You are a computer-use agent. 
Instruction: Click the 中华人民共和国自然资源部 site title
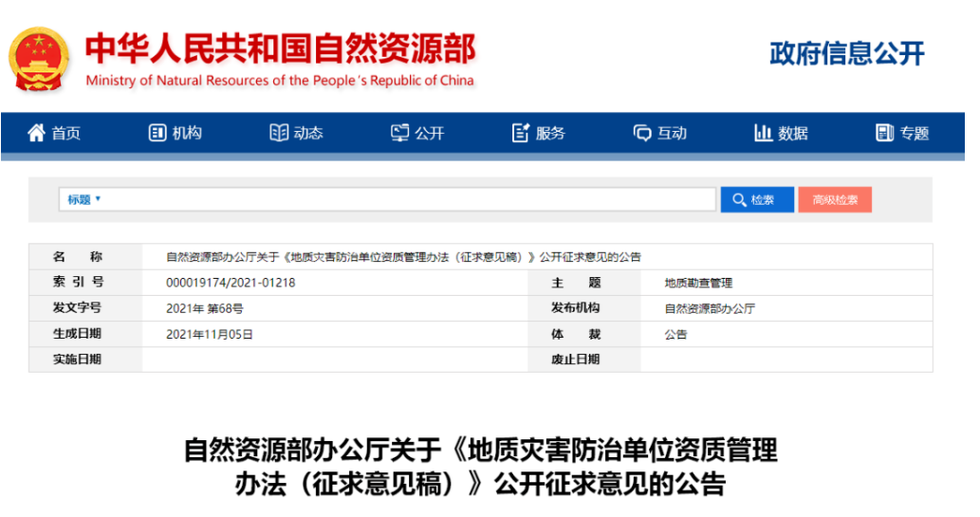pyautogui.click(x=280, y=49)
